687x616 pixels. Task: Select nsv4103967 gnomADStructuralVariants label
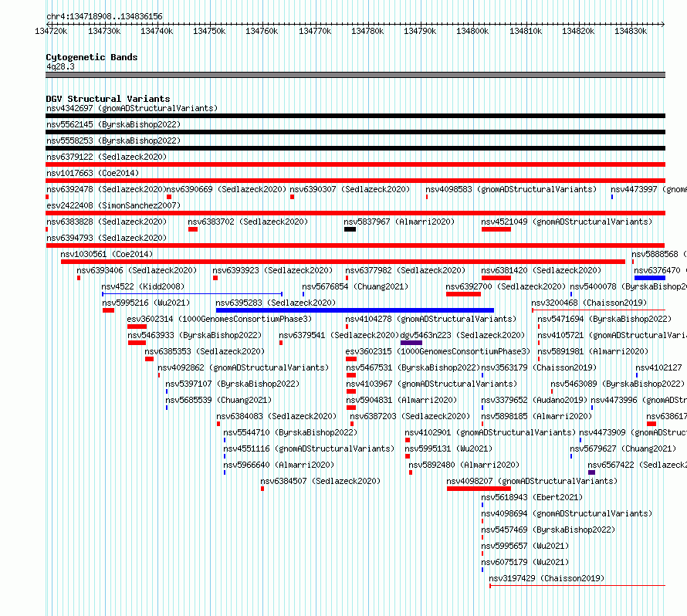pyautogui.click(x=431, y=384)
